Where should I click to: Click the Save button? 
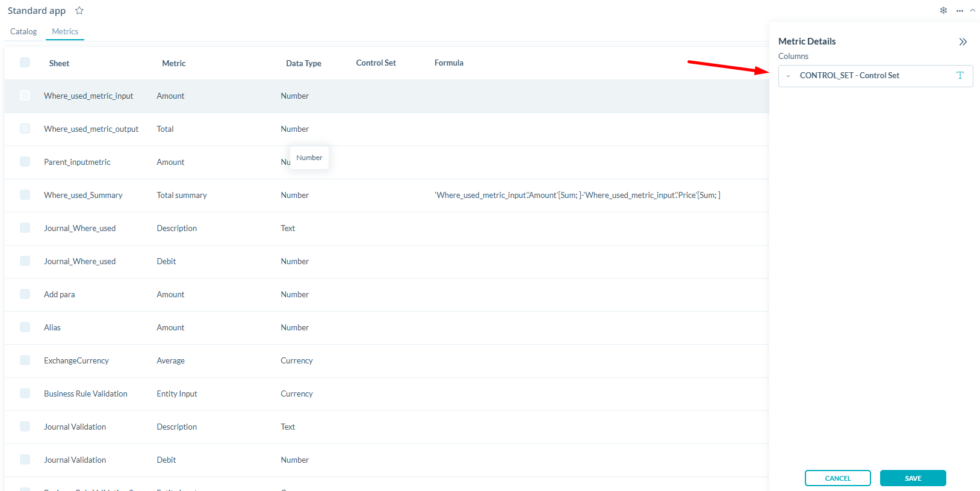click(x=913, y=478)
